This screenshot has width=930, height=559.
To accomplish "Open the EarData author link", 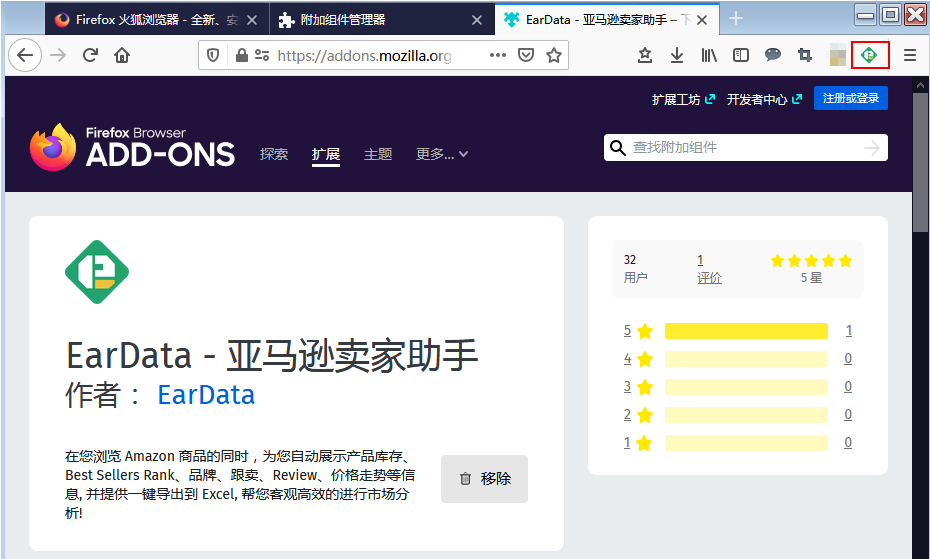I will coord(206,395).
